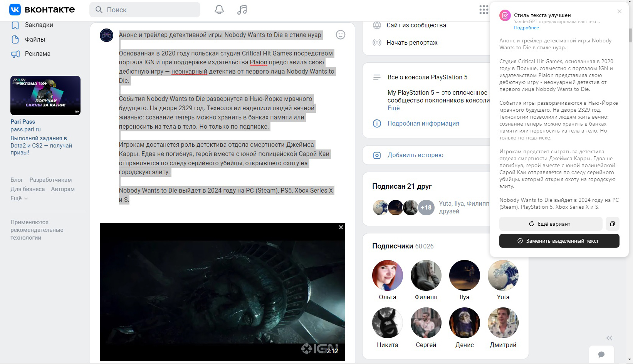
Task: Open the Pari Pass ad banner image
Action: tap(45, 96)
